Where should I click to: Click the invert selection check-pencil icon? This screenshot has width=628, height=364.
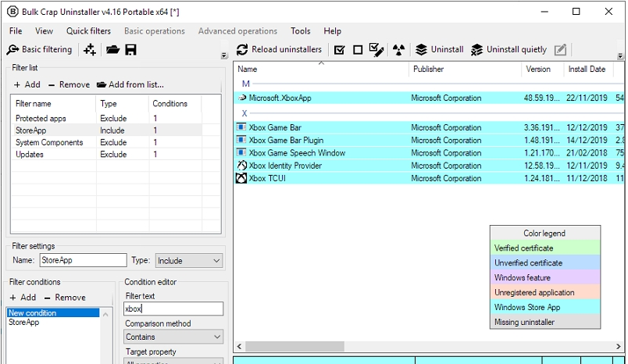[376, 50]
